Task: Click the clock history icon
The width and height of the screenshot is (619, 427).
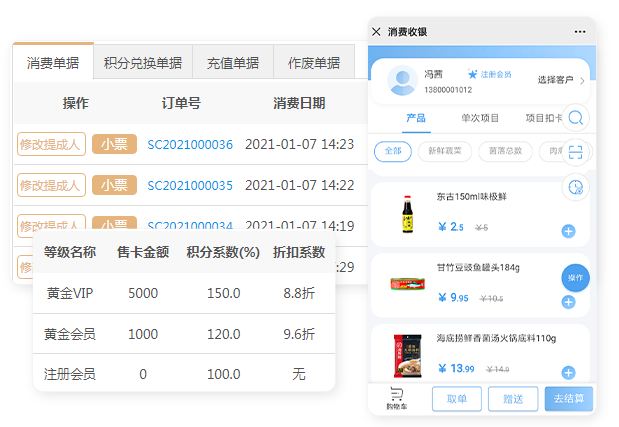Action: coord(575,187)
